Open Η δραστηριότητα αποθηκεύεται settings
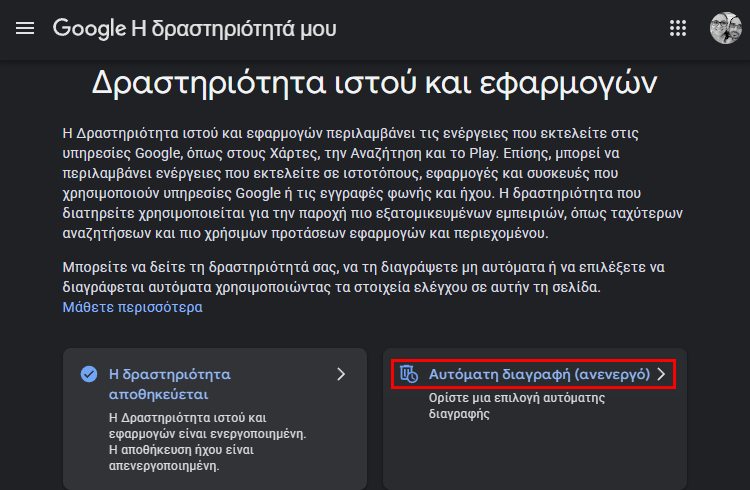This screenshot has width=750, height=490. coord(170,384)
